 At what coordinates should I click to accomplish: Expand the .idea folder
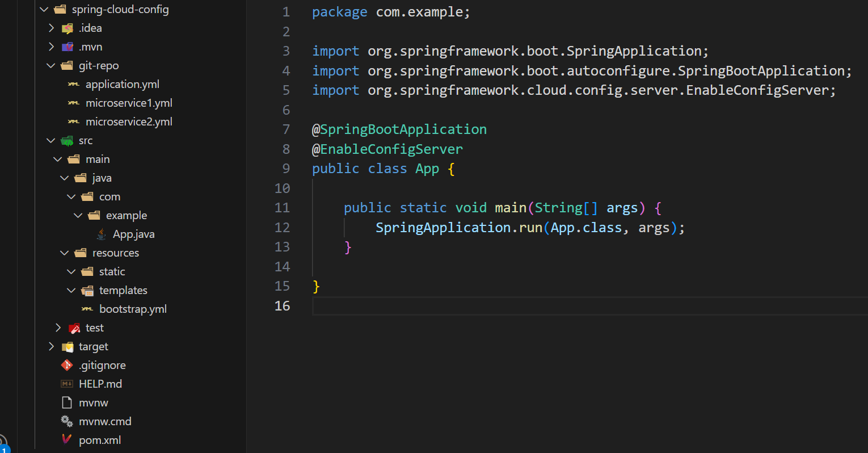(x=51, y=28)
